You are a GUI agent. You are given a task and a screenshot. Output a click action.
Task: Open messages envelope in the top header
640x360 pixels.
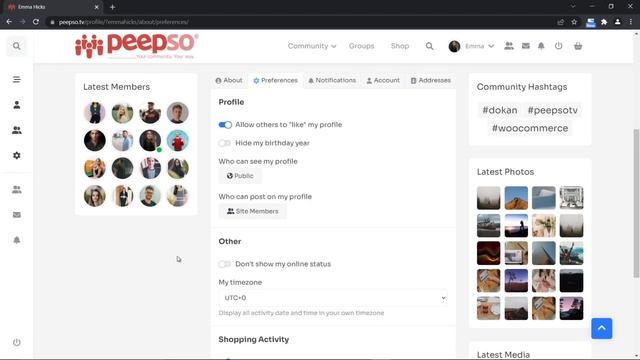pyautogui.click(x=526, y=46)
